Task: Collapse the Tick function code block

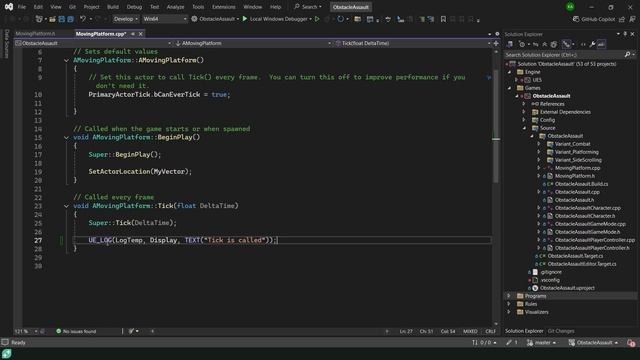Action: (x=66, y=206)
